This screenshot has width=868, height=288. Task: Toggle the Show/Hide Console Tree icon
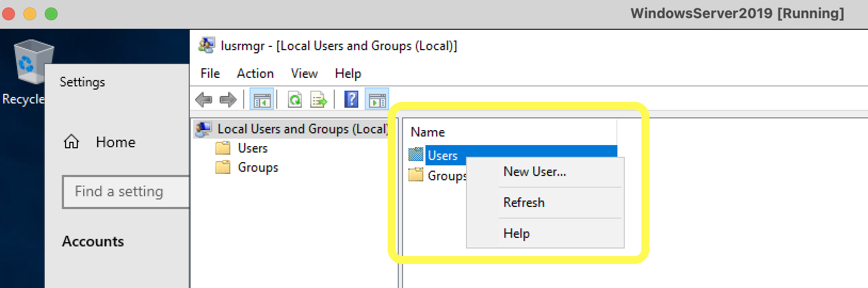262,99
